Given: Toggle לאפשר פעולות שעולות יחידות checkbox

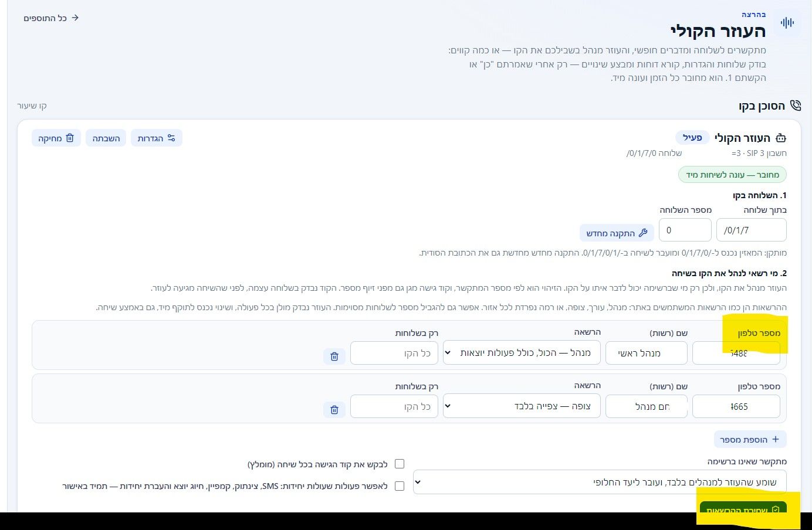Looking at the screenshot, I should (400, 486).
